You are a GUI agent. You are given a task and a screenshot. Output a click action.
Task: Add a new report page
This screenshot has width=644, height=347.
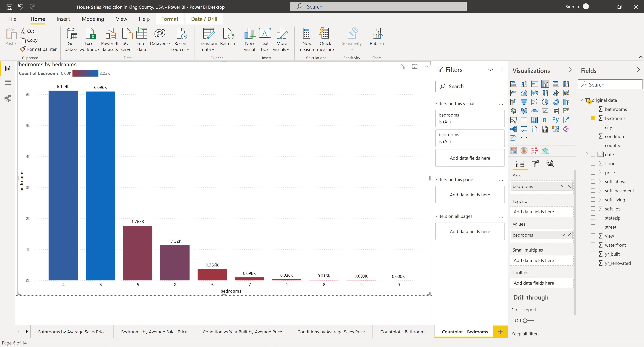tap(500, 332)
